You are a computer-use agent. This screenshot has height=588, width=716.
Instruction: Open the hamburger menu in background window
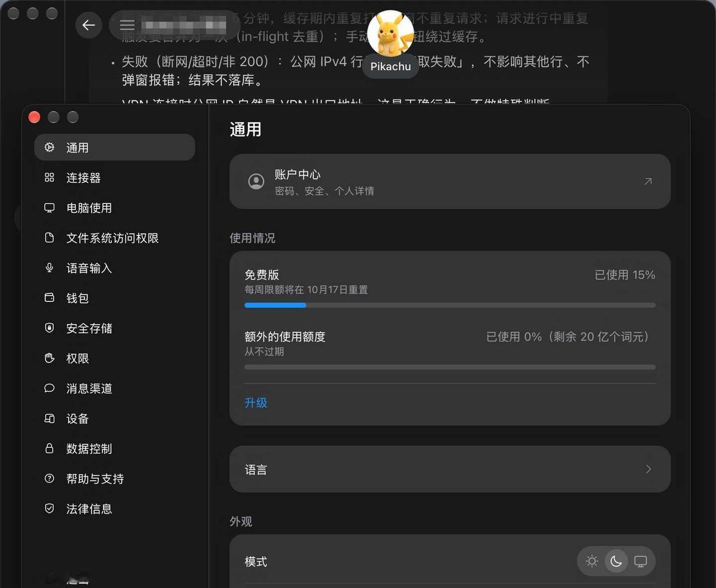(x=127, y=25)
